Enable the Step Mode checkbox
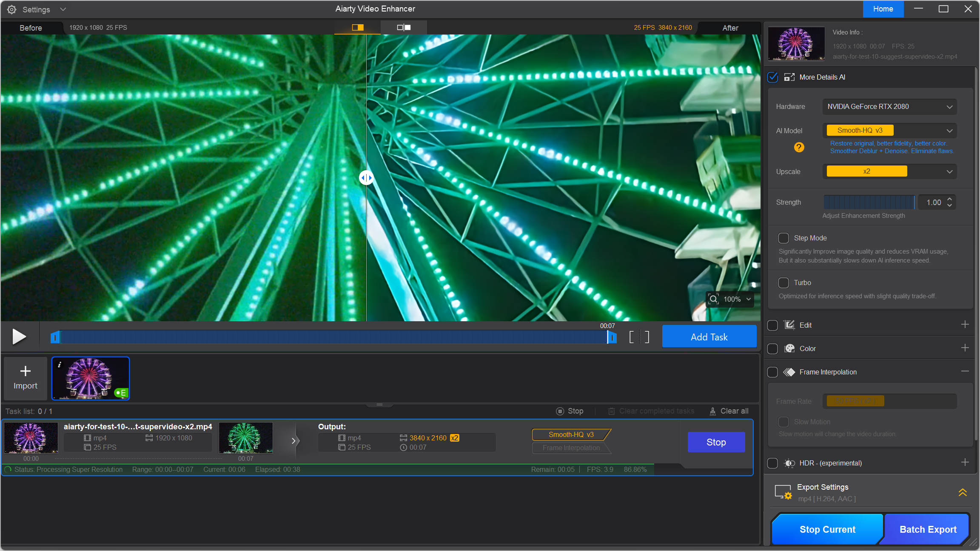Screen dimensions: 980x551 coord(783,238)
